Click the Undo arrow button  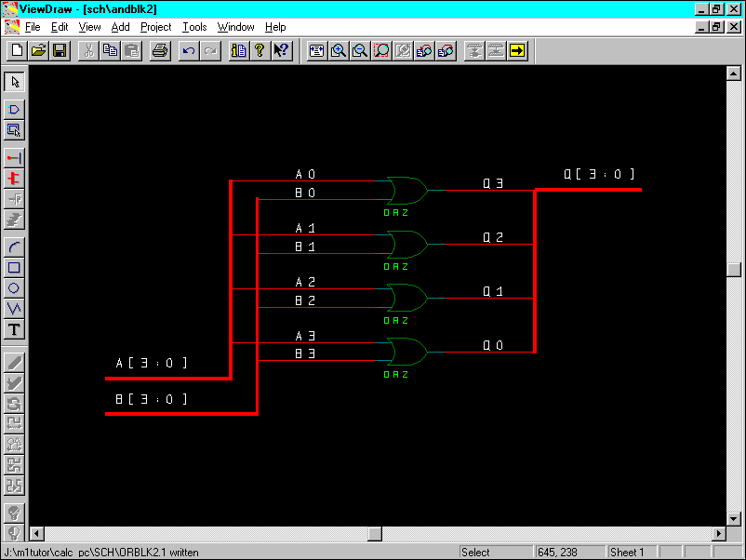[x=189, y=50]
